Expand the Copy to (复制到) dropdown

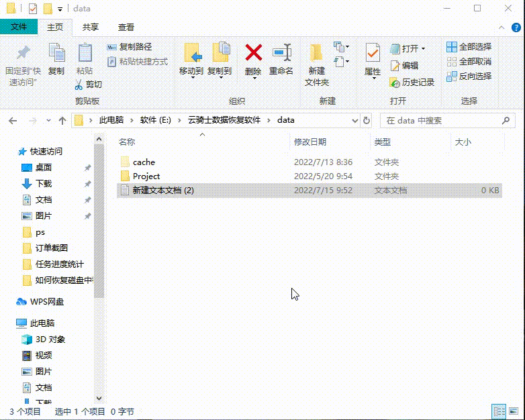pyautogui.click(x=220, y=78)
